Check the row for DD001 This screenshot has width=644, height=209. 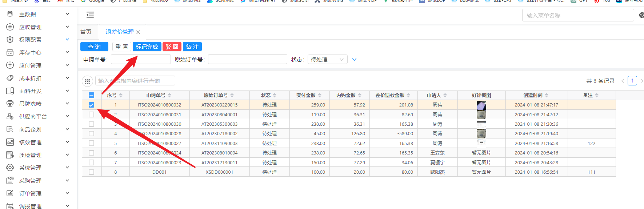point(91,172)
